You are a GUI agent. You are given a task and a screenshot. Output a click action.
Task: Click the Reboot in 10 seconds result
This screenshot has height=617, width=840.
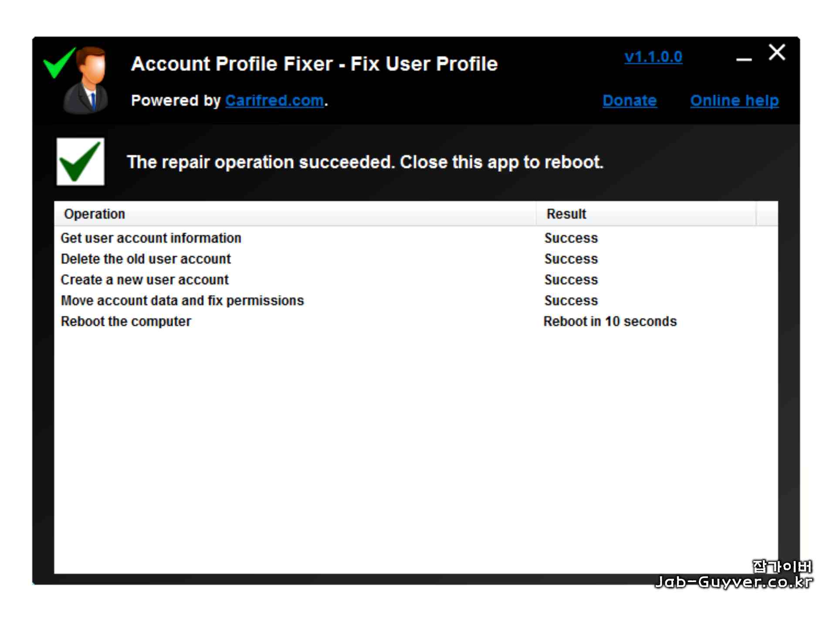611,322
